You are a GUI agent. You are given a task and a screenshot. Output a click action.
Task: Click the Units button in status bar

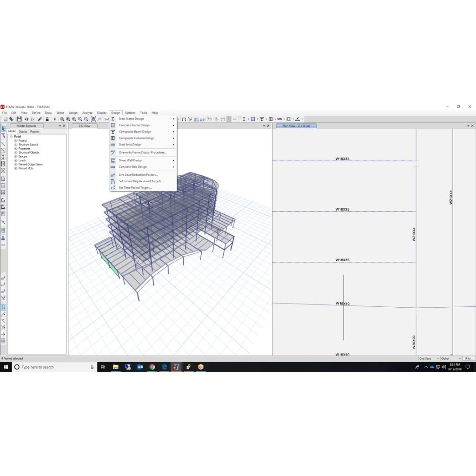point(469,358)
